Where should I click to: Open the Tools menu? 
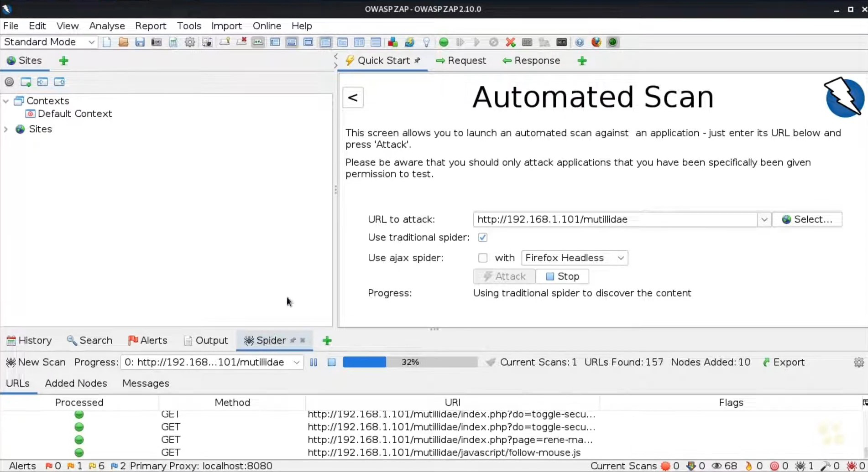pyautogui.click(x=189, y=26)
